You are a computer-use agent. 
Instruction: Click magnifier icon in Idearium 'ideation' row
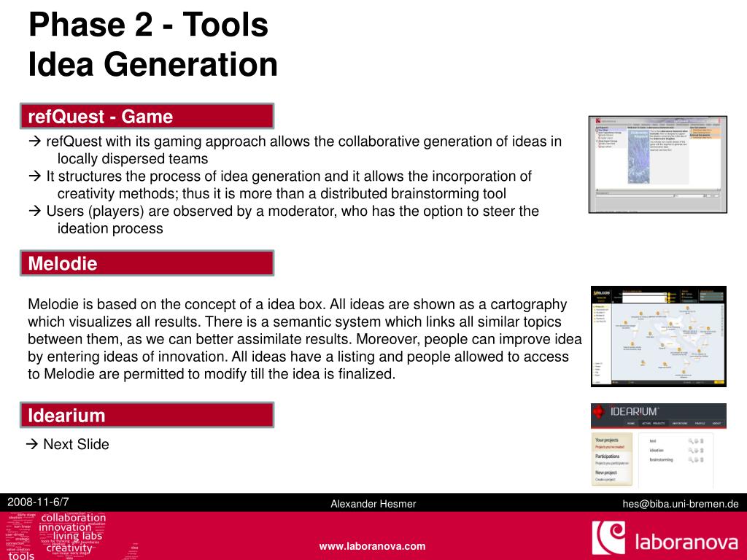pyautogui.click(x=690, y=450)
